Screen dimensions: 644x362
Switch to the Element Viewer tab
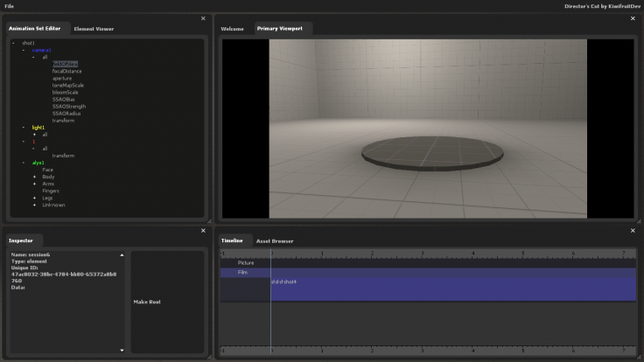click(x=93, y=29)
